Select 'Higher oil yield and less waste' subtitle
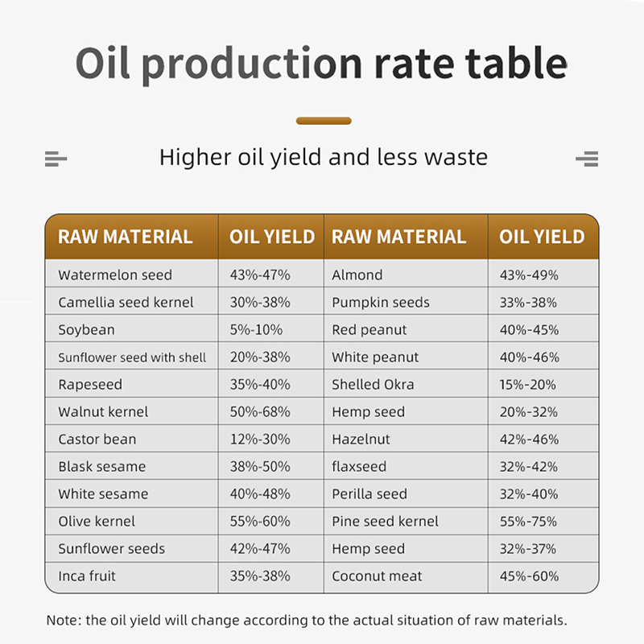644x644 pixels. click(x=324, y=156)
